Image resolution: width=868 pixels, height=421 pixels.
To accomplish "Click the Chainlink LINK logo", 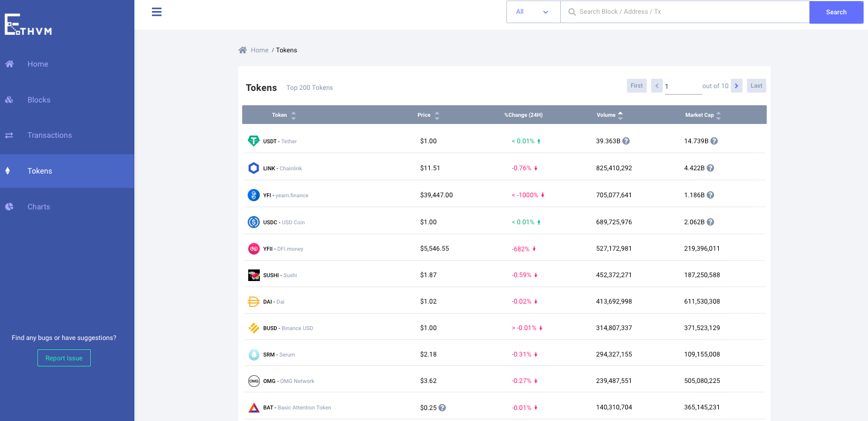I will [x=254, y=168].
